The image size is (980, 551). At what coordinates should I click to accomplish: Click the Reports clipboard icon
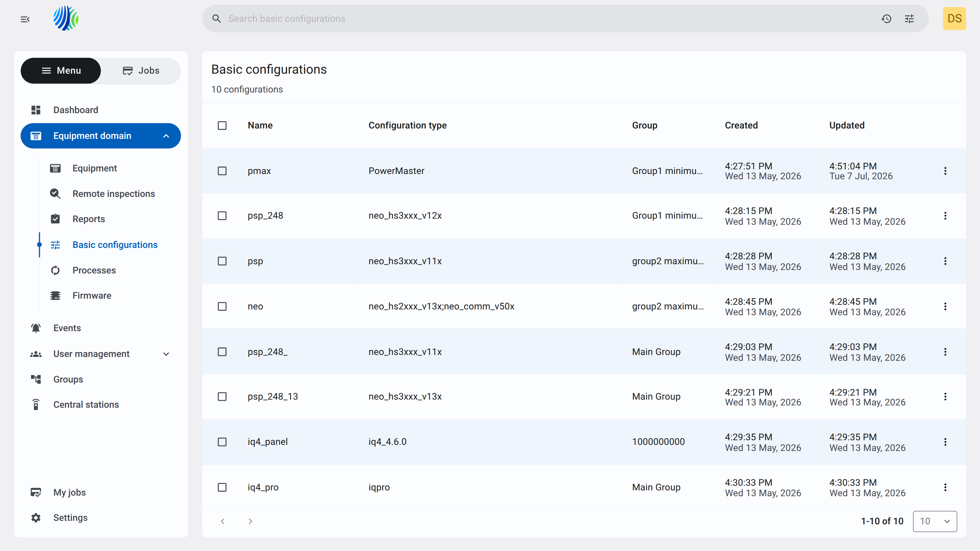(x=55, y=219)
